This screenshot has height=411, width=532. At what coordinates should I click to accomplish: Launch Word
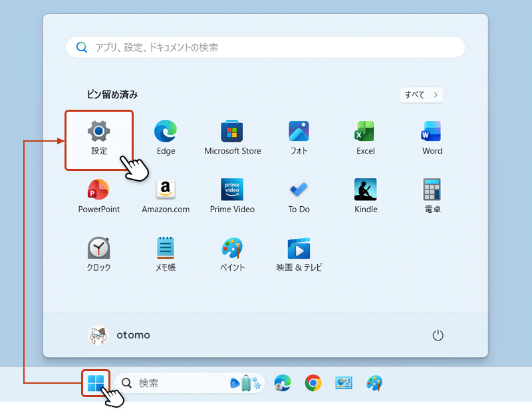coord(432,138)
